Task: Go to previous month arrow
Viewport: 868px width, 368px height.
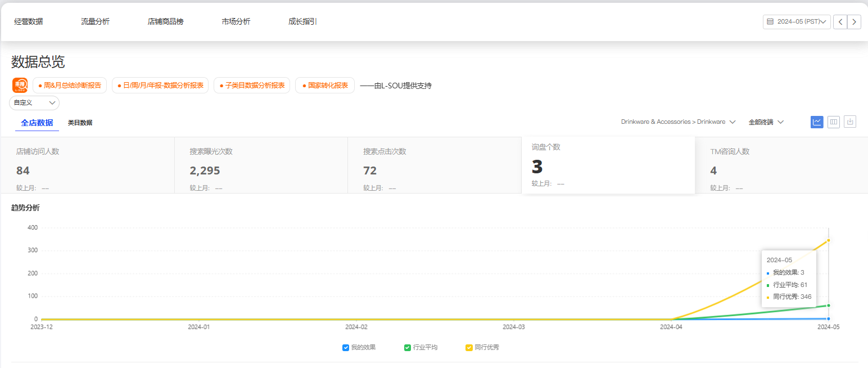Action: coord(840,22)
